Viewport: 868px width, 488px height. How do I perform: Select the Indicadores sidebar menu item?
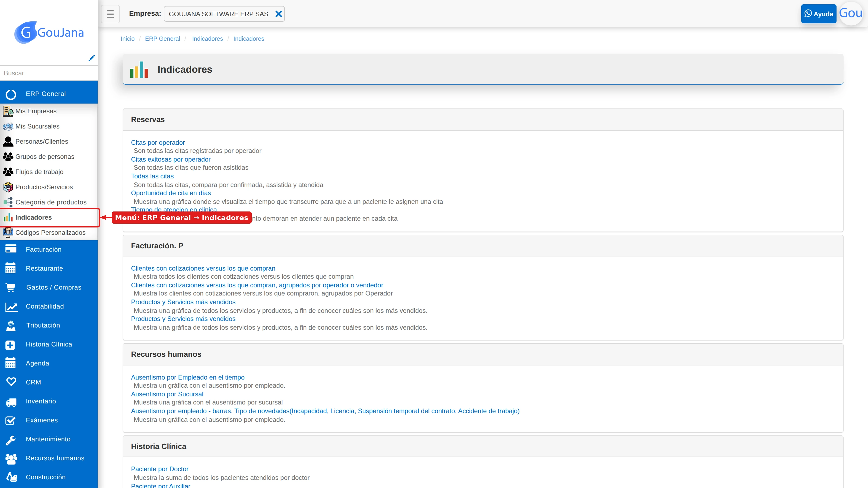49,217
